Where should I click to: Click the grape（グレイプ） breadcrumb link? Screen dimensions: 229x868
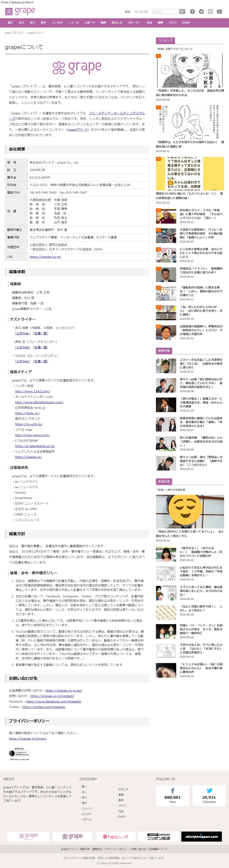(14, 33)
